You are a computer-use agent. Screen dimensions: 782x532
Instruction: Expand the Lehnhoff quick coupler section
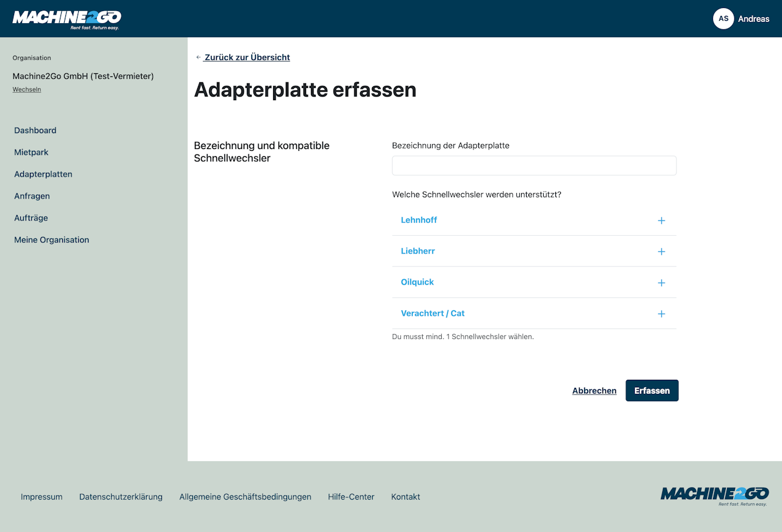pyautogui.click(x=534, y=220)
